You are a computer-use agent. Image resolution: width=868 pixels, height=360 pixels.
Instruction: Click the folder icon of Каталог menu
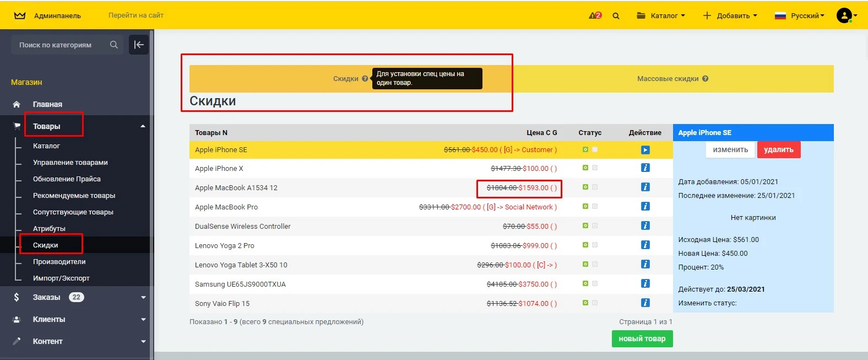point(641,15)
